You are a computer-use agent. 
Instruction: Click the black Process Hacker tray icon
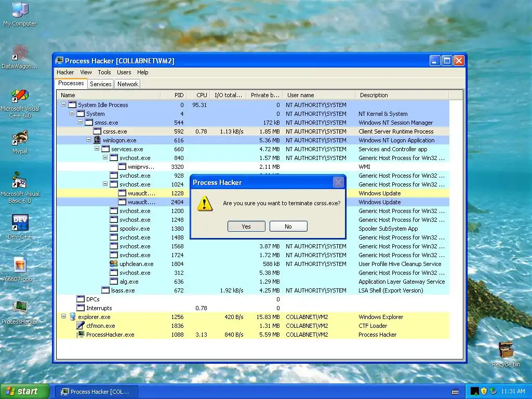coord(475,391)
